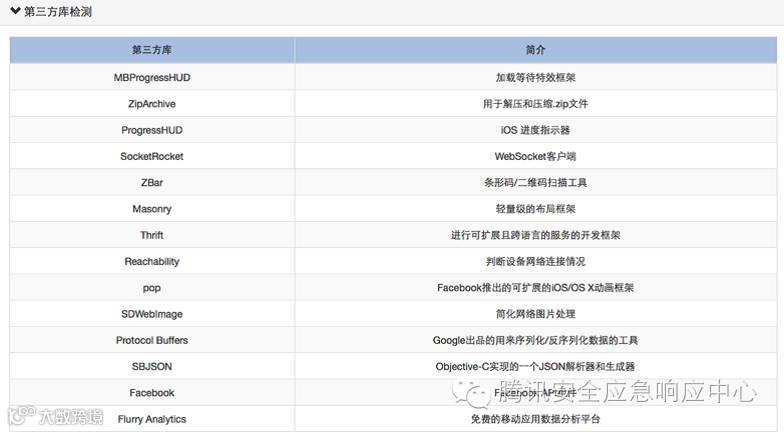784x432 pixels.
Task: Select the SocketRocket library cell
Action: click(152, 156)
